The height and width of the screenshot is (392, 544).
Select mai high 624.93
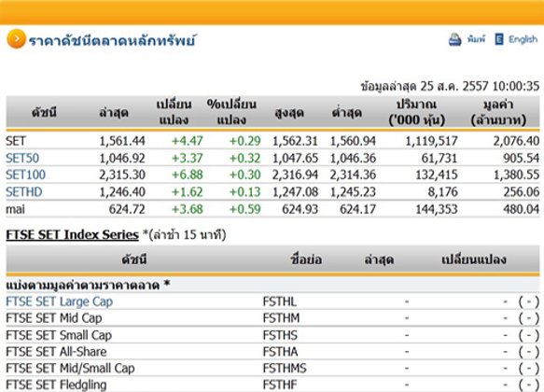(300, 209)
